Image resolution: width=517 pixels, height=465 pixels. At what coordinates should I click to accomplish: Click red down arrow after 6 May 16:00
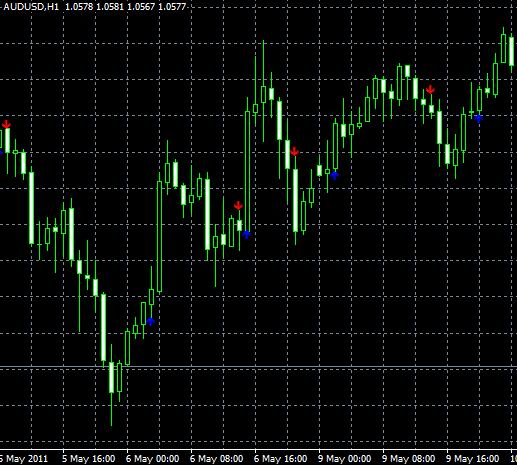pyautogui.click(x=294, y=151)
